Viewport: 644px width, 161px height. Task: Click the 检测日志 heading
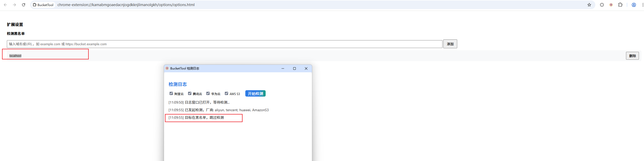tap(178, 84)
